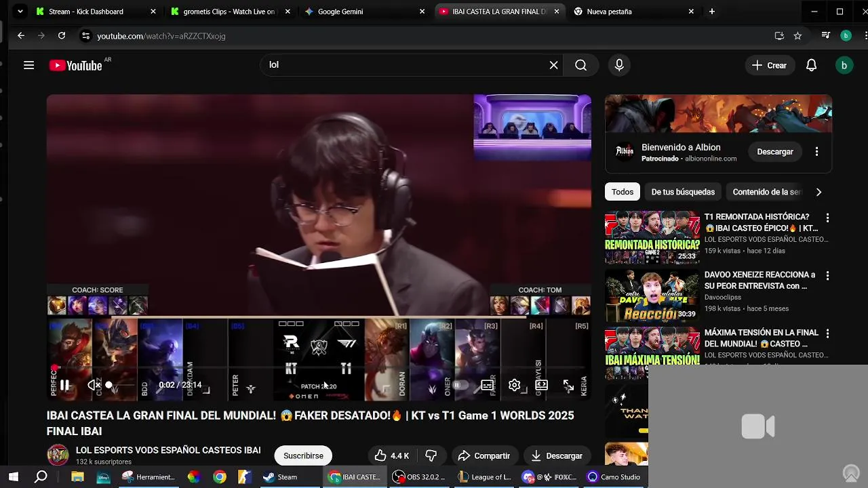The height and width of the screenshot is (488, 868).
Task: Toggle subtitles in the video player
Action: click(487, 385)
